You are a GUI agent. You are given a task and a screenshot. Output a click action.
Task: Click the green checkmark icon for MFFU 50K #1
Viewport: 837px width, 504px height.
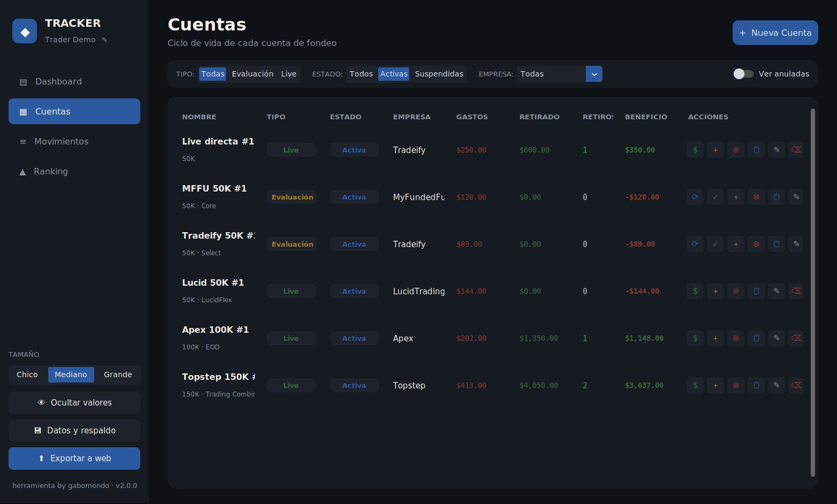715,197
